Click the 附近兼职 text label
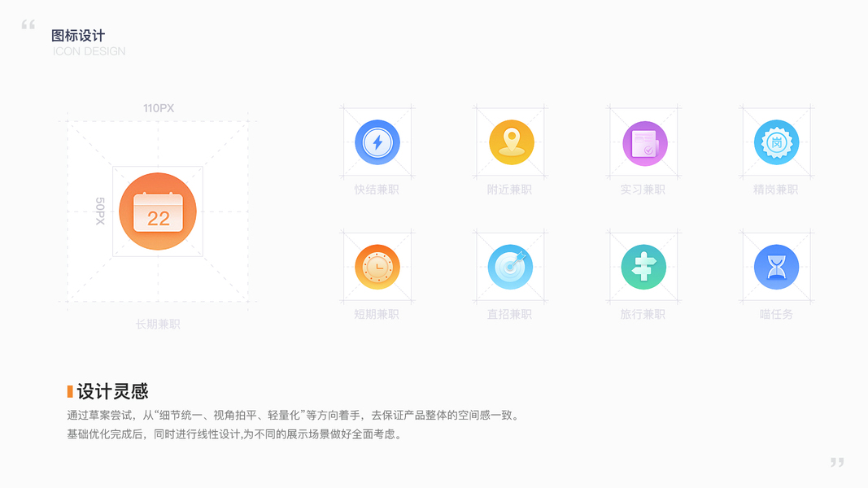Image resolution: width=868 pixels, height=488 pixels. (x=509, y=190)
